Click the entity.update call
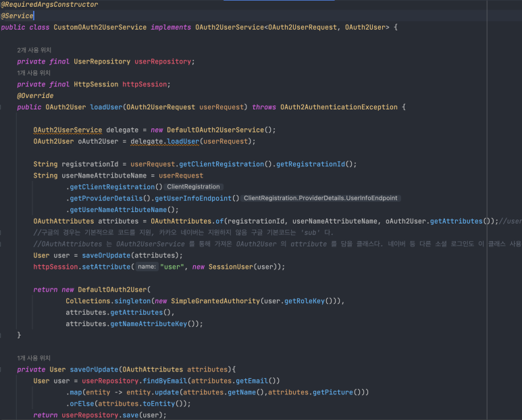This screenshot has width=522, height=420. 153,392
